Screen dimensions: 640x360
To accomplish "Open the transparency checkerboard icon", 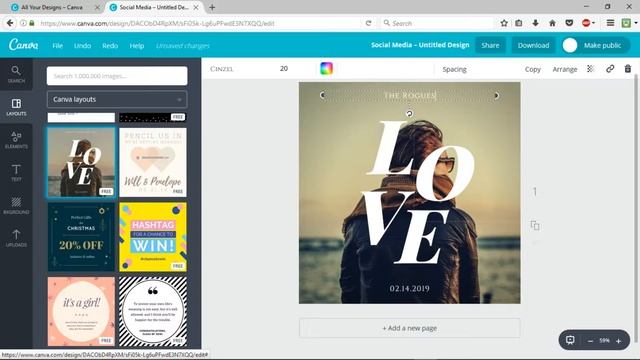I will click(590, 69).
